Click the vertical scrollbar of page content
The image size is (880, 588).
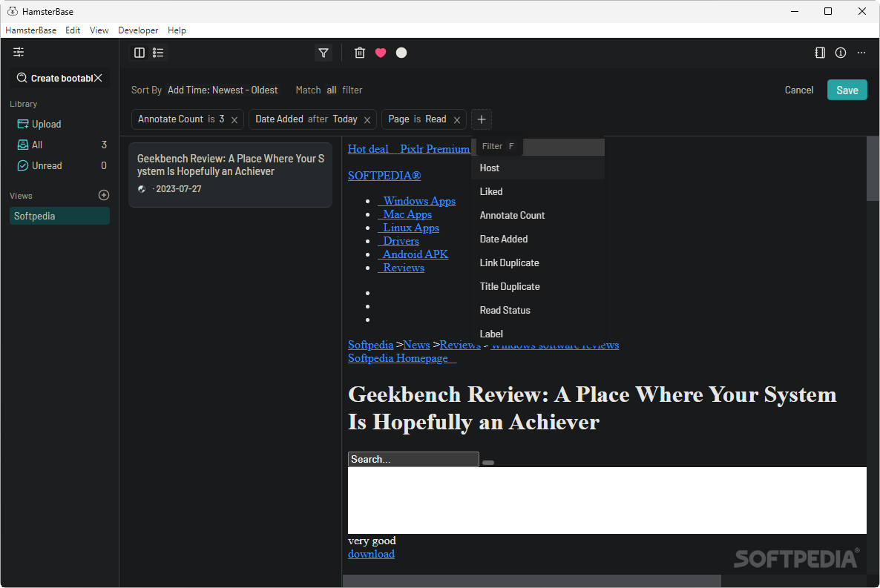point(873,168)
